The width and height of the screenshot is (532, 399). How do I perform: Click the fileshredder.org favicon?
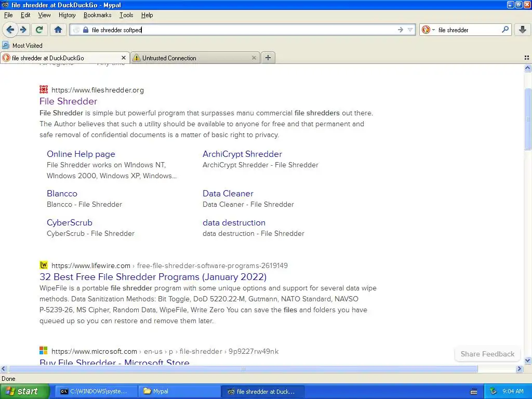tap(44, 89)
